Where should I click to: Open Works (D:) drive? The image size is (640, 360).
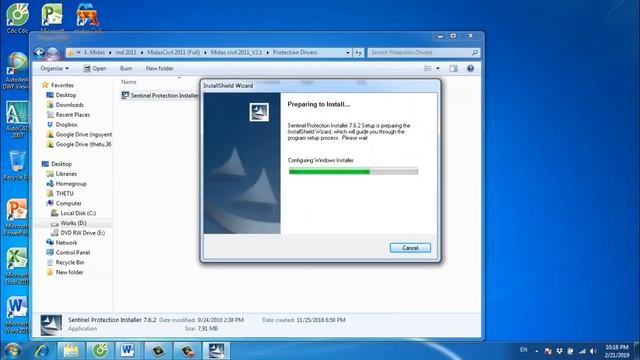click(69, 223)
